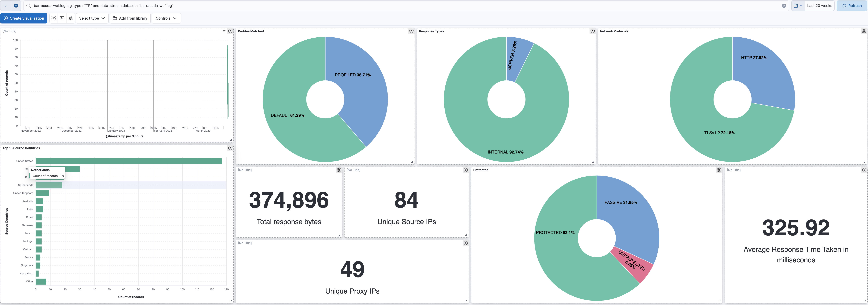868x305 pixels.
Task: Click Create visualization button
Action: point(24,18)
